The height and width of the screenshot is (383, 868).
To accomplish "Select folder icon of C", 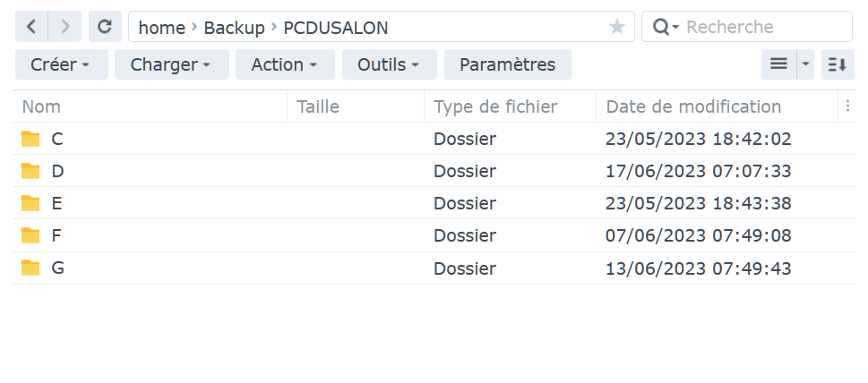I will coord(30,139).
